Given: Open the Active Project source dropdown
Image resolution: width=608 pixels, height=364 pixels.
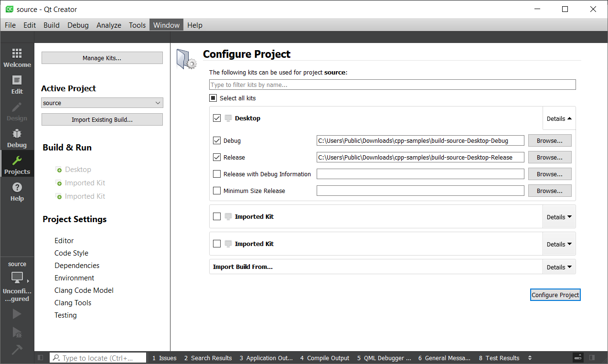Looking at the screenshot, I should [x=102, y=103].
